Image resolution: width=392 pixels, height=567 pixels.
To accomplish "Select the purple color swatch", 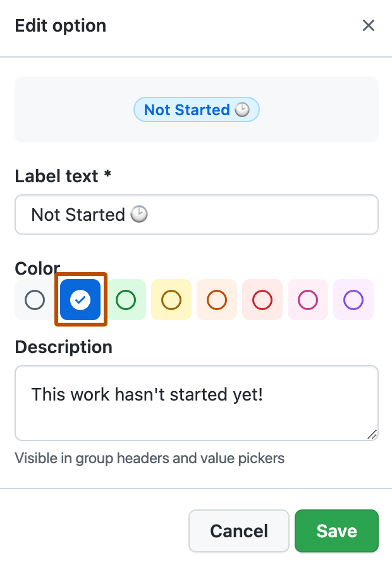I will 353,299.
